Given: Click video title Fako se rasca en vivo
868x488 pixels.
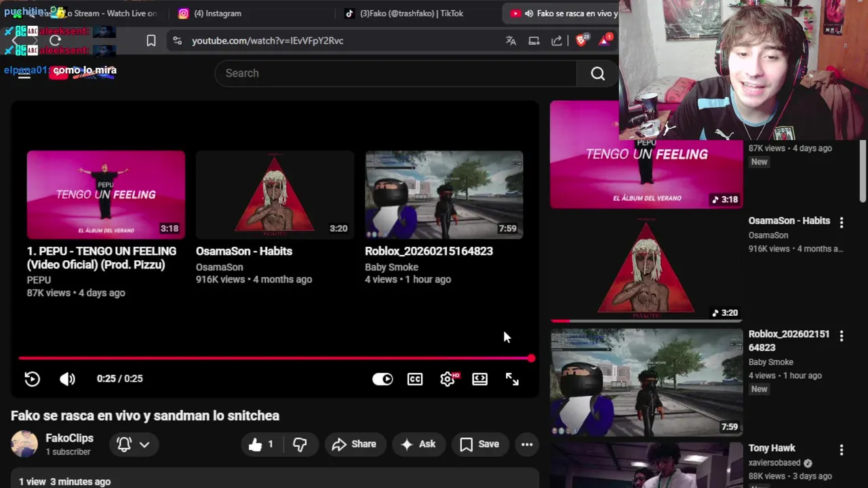Looking at the screenshot, I should [145, 415].
